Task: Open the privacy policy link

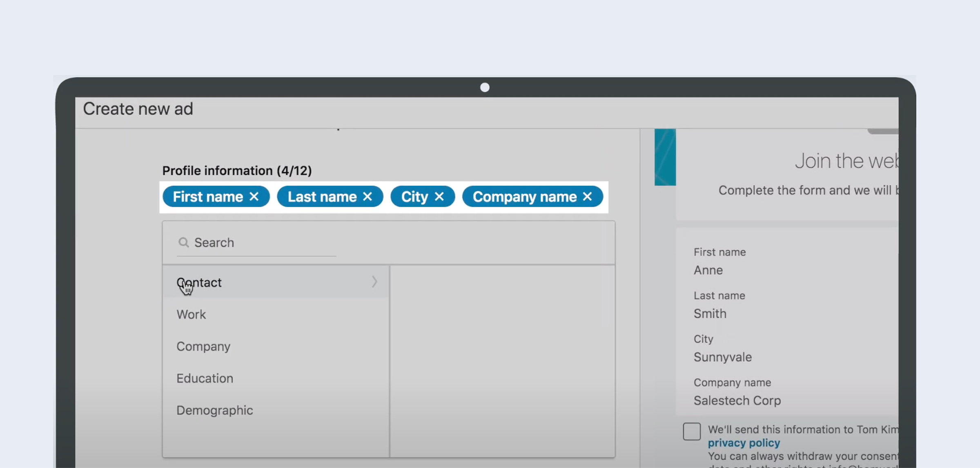Action: (x=744, y=443)
